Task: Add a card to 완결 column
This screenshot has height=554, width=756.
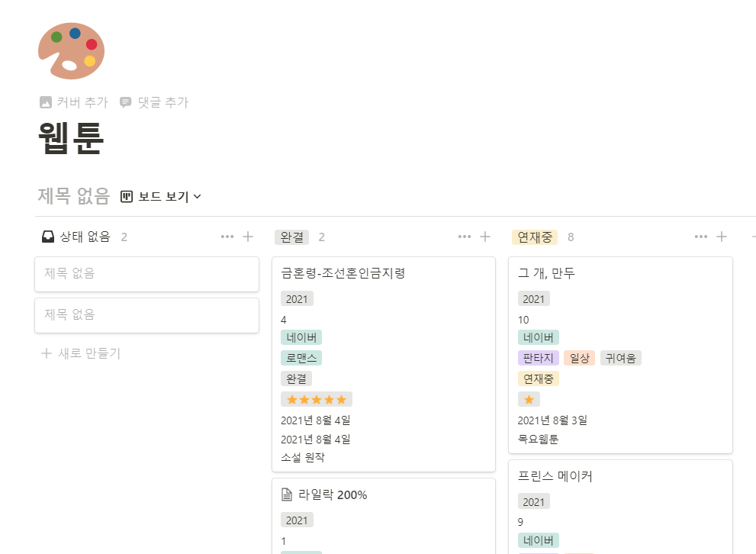Action: [x=485, y=237]
